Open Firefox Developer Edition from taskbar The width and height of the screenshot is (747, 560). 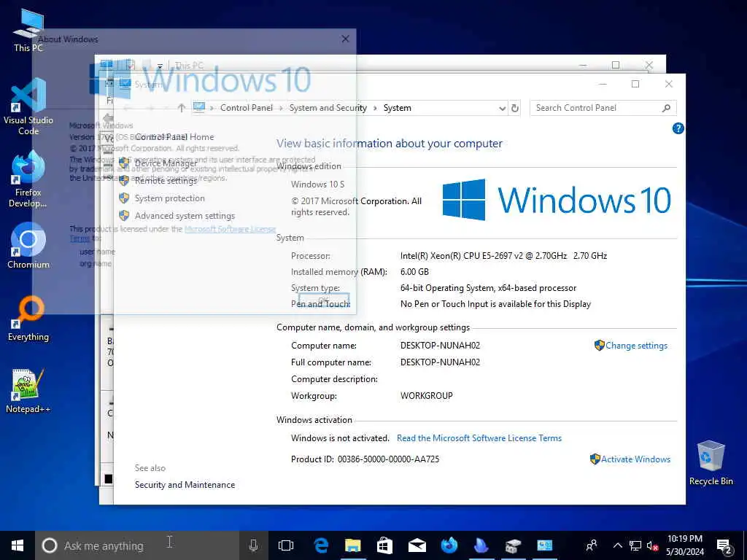[x=449, y=545]
